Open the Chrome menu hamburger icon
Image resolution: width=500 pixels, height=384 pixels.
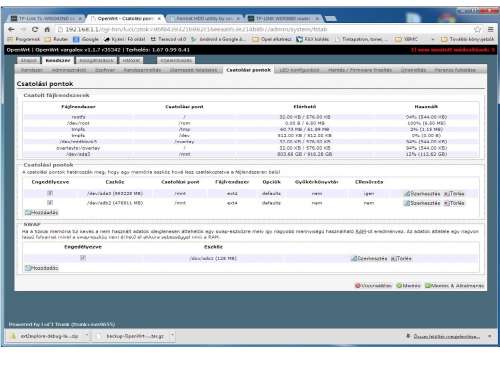pos(491,29)
